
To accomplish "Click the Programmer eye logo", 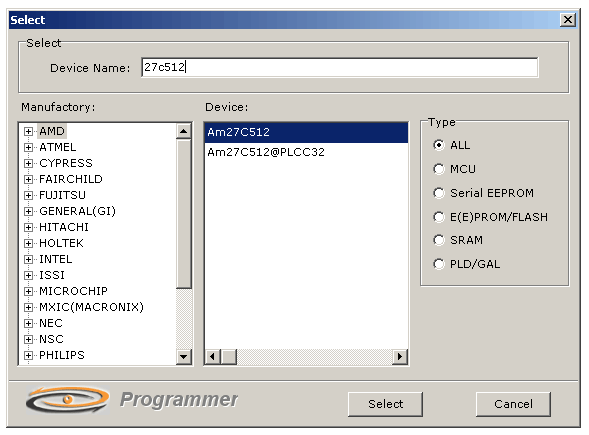I will (68, 400).
